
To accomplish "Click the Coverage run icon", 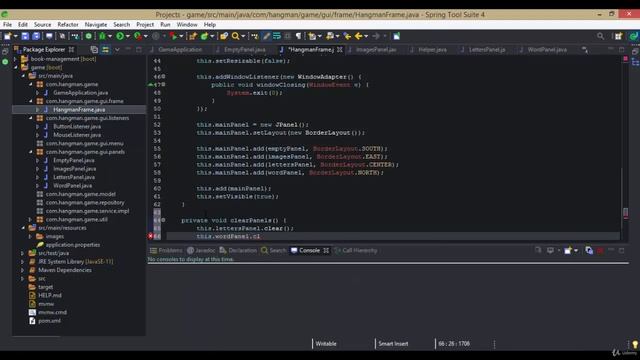I will [x=138, y=36].
